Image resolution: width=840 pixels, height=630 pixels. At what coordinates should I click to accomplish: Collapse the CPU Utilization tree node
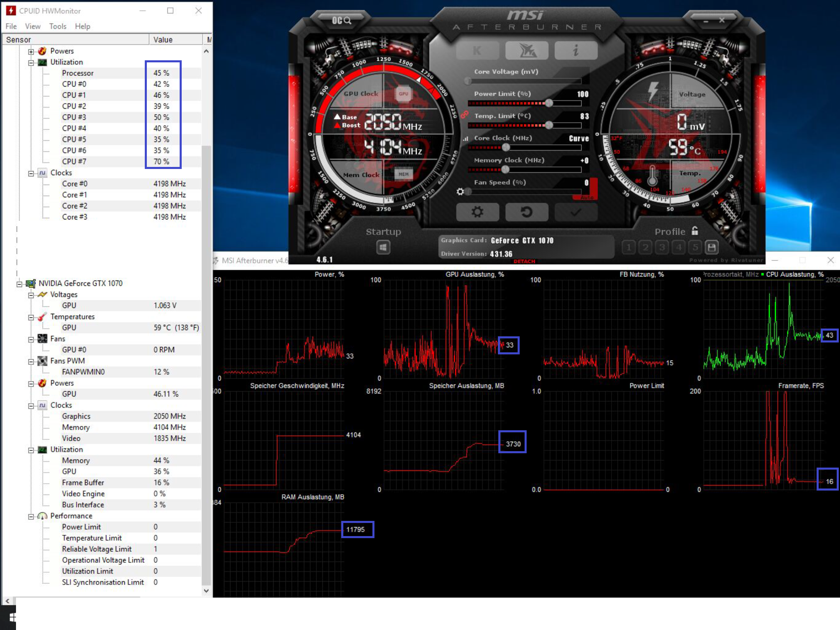pyautogui.click(x=31, y=62)
